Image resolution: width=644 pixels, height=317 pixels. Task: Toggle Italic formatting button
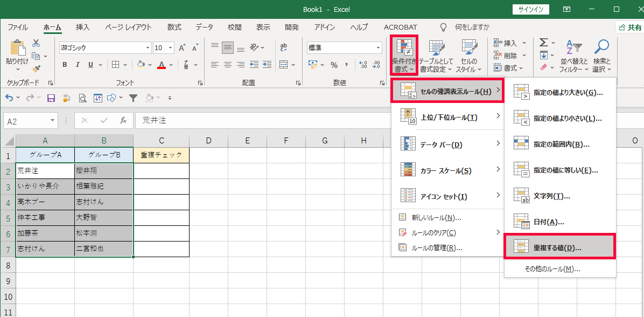click(77, 65)
